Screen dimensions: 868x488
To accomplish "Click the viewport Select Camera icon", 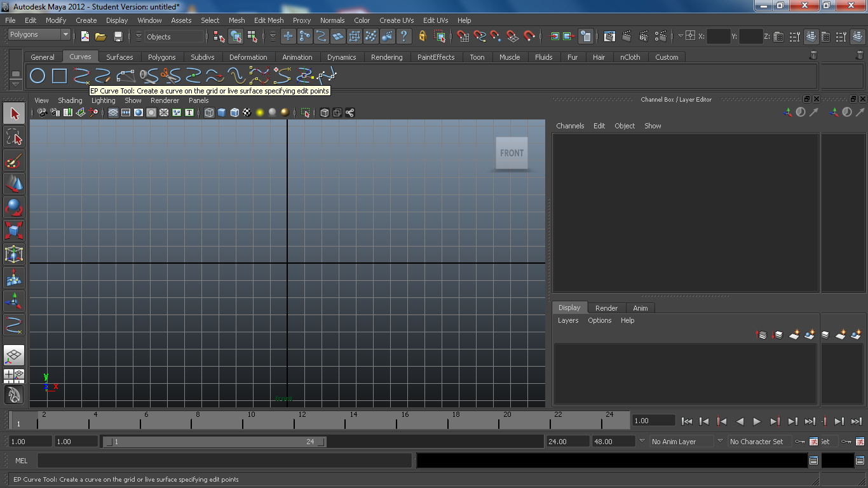I will (42, 112).
